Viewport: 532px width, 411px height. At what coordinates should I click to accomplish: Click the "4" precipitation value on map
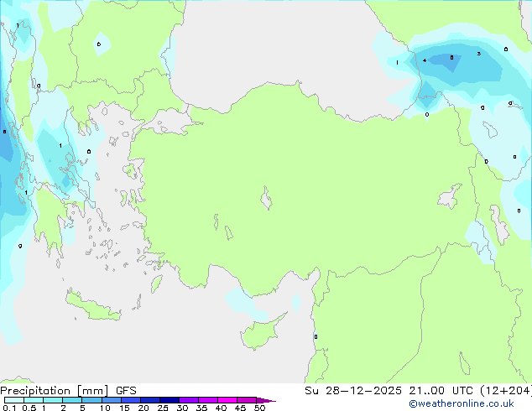tap(425, 60)
